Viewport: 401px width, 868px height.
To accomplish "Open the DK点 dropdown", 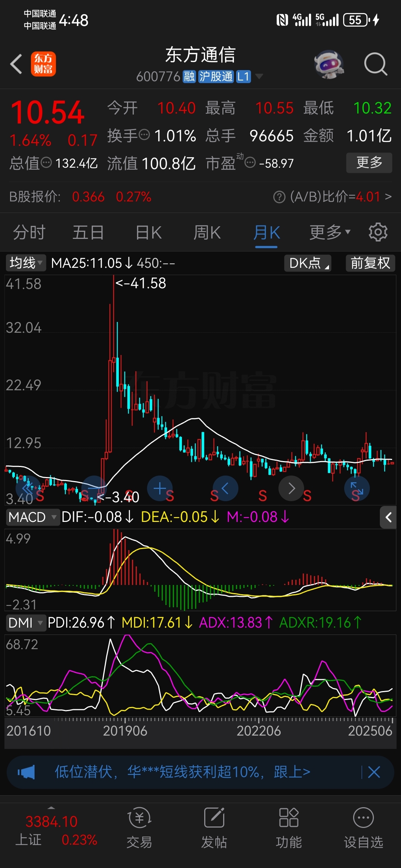I will coord(308,263).
